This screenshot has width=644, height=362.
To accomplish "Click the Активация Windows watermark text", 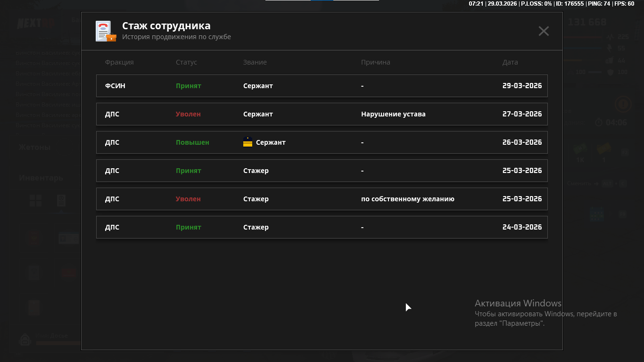I will [x=518, y=303].
